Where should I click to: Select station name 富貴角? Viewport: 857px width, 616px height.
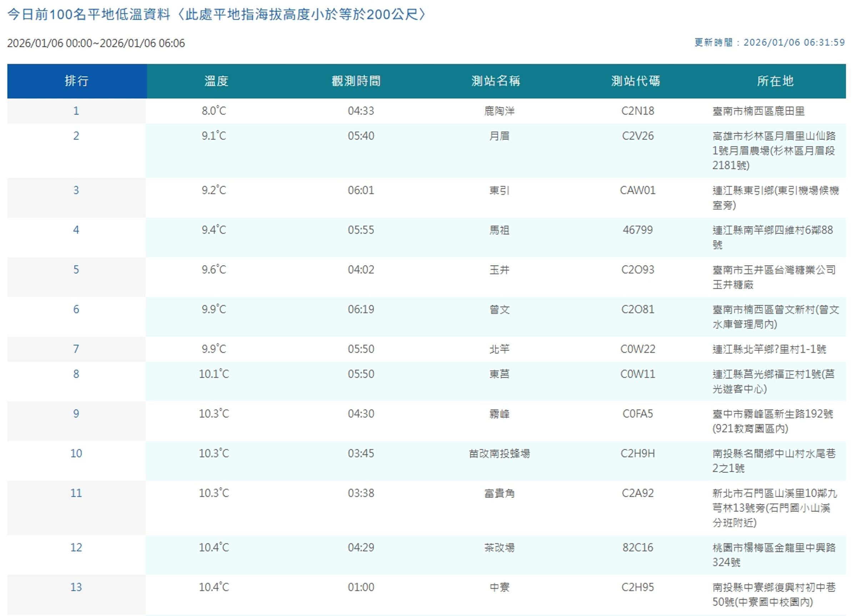[x=499, y=493]
